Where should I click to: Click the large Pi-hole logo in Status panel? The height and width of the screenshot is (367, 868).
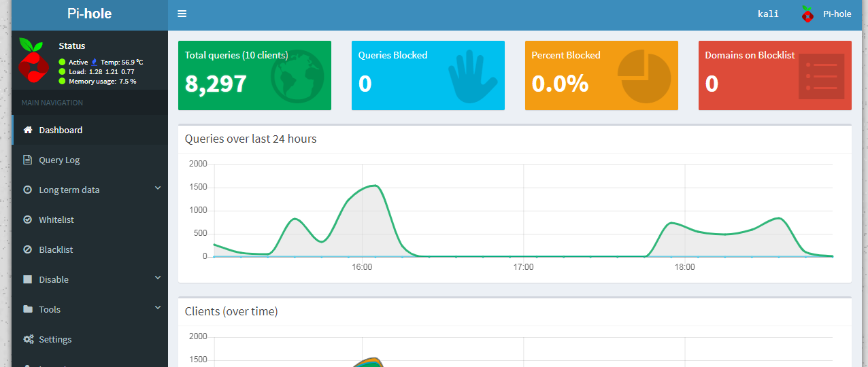click(33, 60)
